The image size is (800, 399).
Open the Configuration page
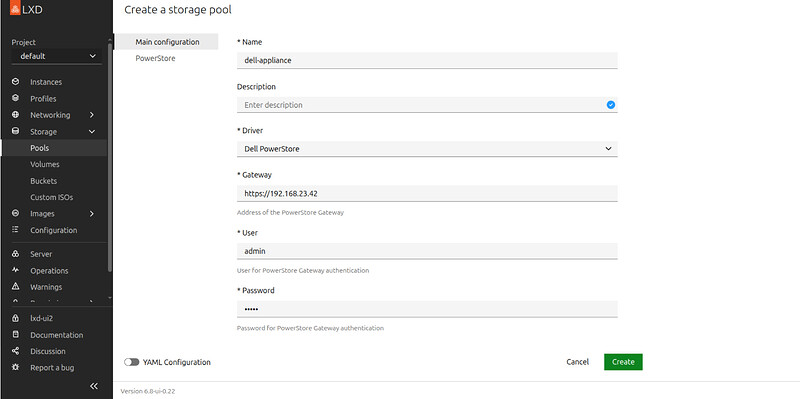[x=54, y=230]
